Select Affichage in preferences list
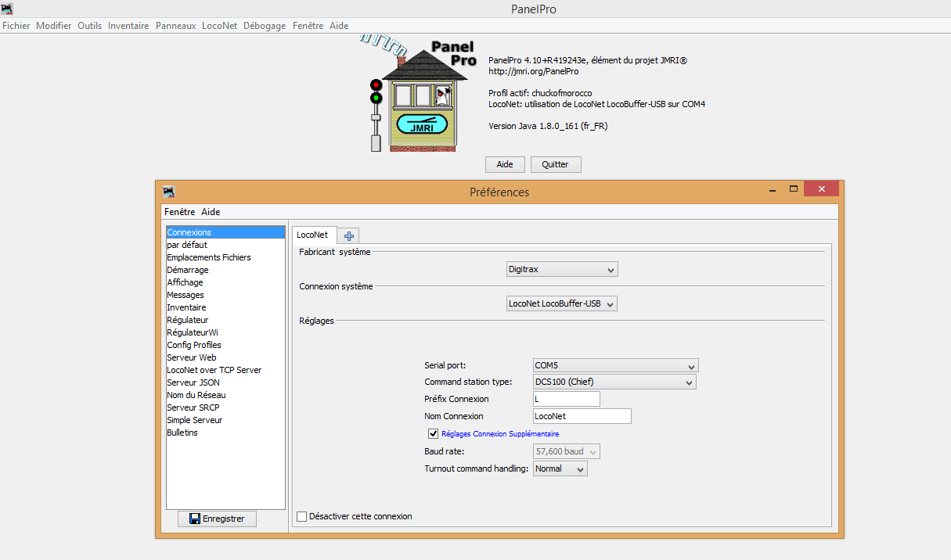The height and width of the screenshot is (560, 951). [x=225, y=282]
